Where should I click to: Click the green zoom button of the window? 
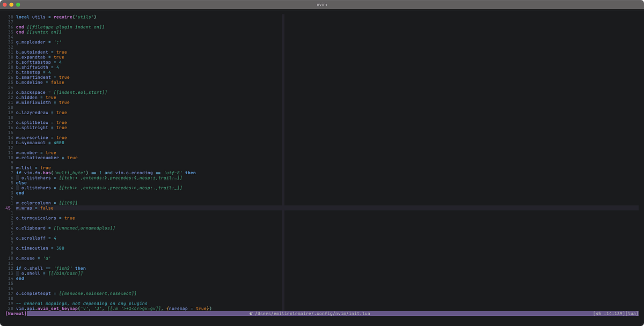[x=18, y=4]
